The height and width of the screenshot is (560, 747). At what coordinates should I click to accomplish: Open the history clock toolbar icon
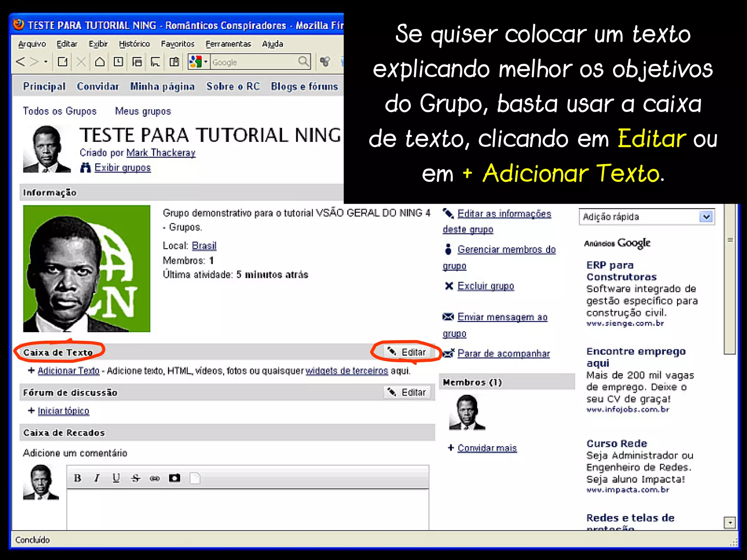tap(118, 62)
